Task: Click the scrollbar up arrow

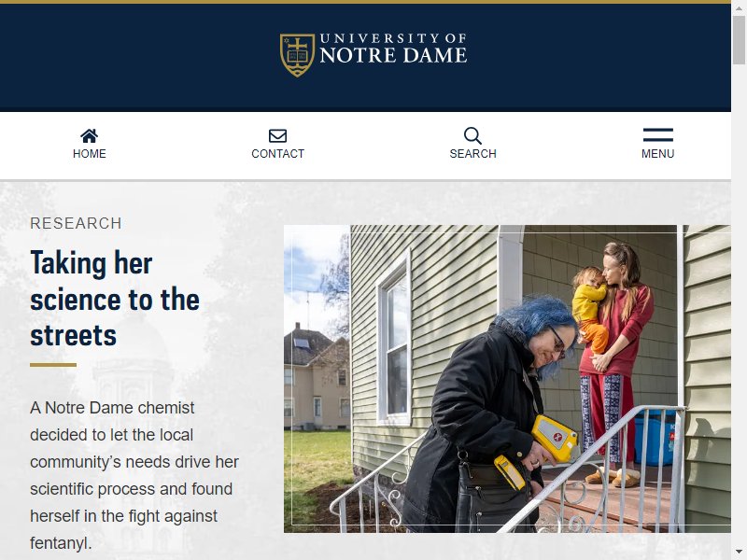Action: click(x=739, y=7)
